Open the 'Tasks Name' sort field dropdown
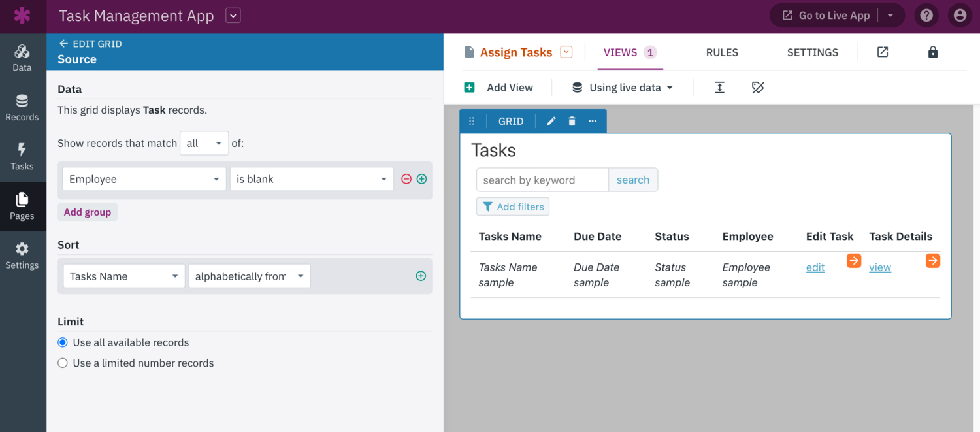The width and height of the screenshot is (980, 432). point(123,276)
